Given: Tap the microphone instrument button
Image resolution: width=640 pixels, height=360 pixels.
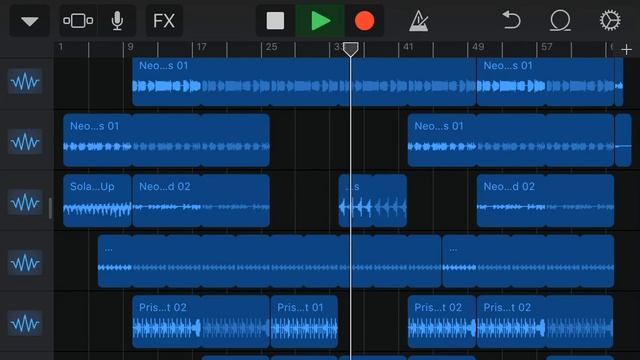Looking at the screenshot, I should click(x=117, y=21).
